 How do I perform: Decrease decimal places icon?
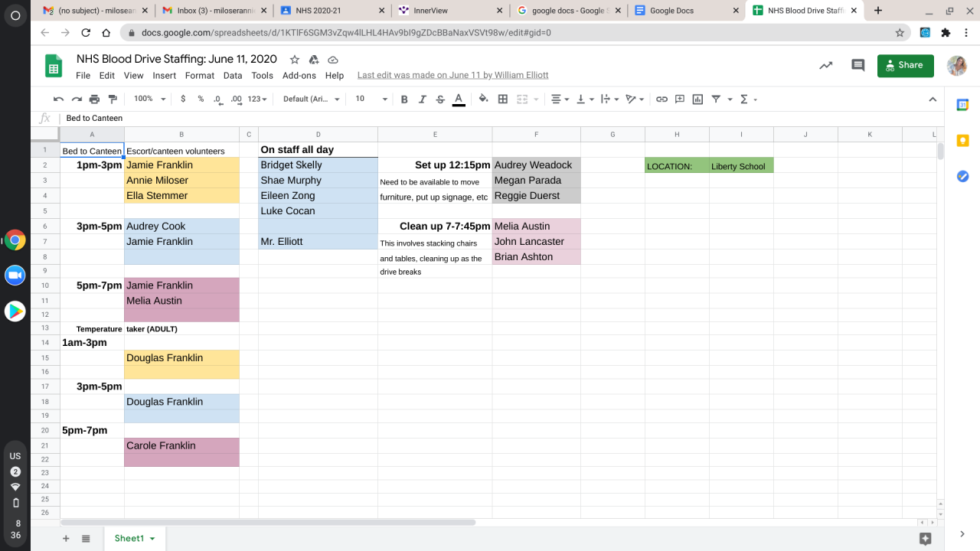click(218, 99)
